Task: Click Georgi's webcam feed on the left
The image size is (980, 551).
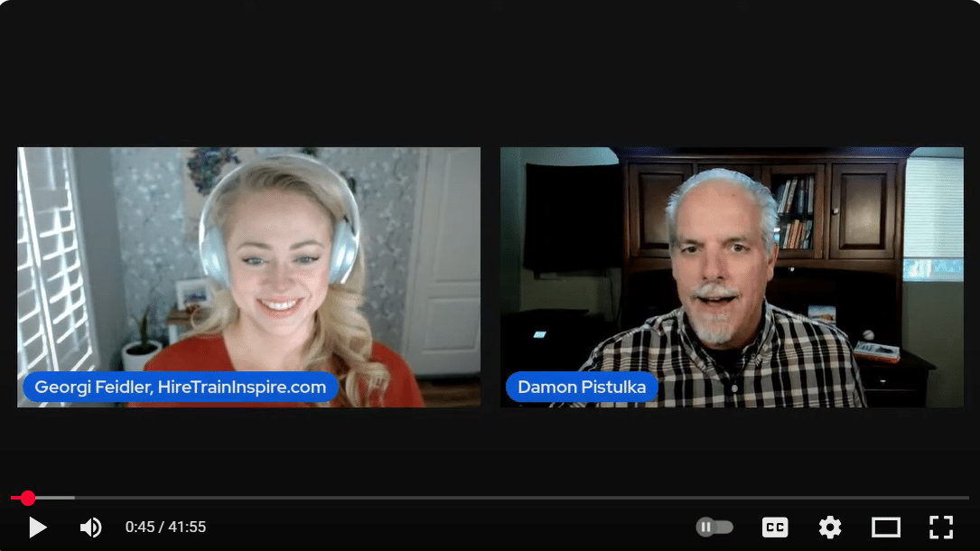Action: [248, 276]
